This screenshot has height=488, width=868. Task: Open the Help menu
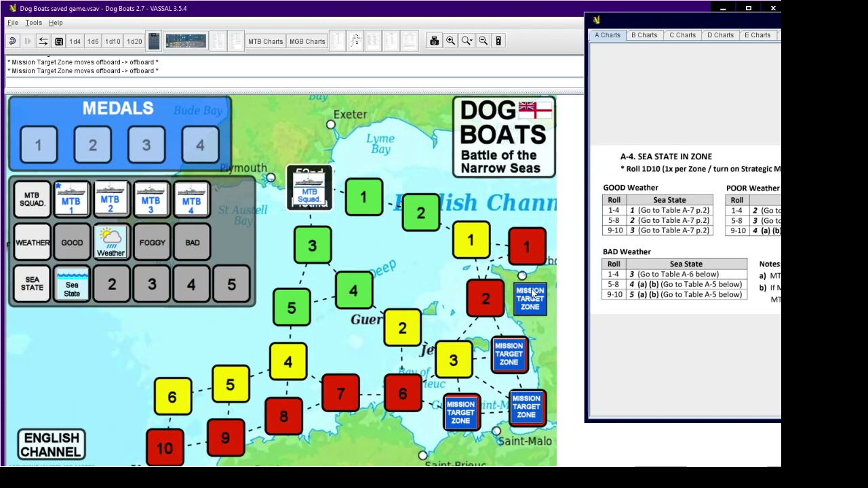[56, 22]
